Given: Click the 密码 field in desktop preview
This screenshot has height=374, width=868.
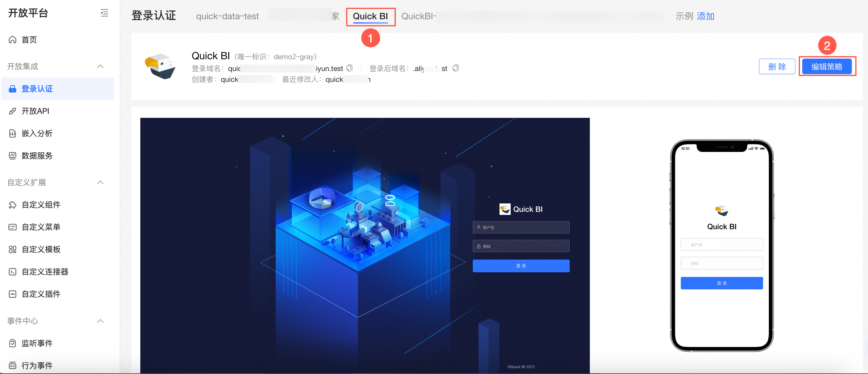Looking at the screenshot, I should [521, 246].
